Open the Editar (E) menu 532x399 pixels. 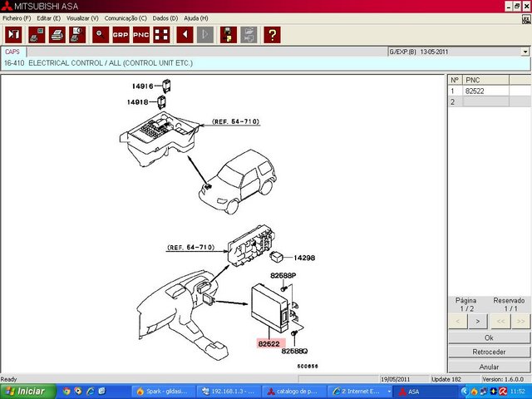48,18
